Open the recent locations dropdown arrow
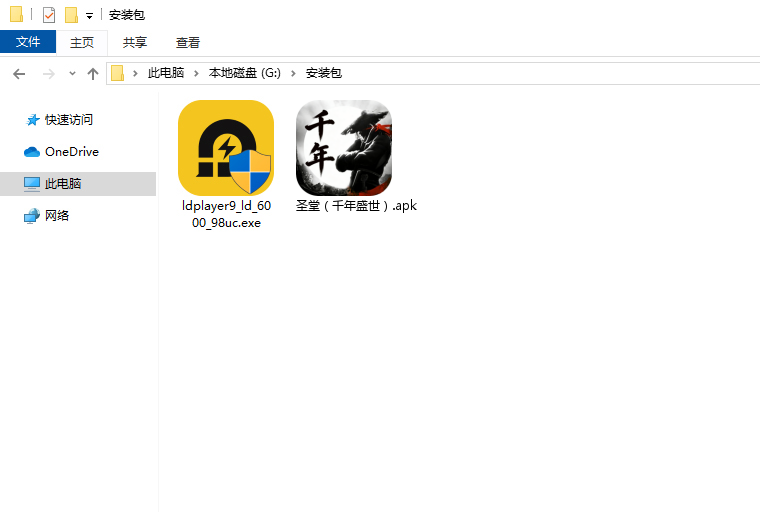The image size is (760, 512). pyautogui.click(x=72, y=73)
